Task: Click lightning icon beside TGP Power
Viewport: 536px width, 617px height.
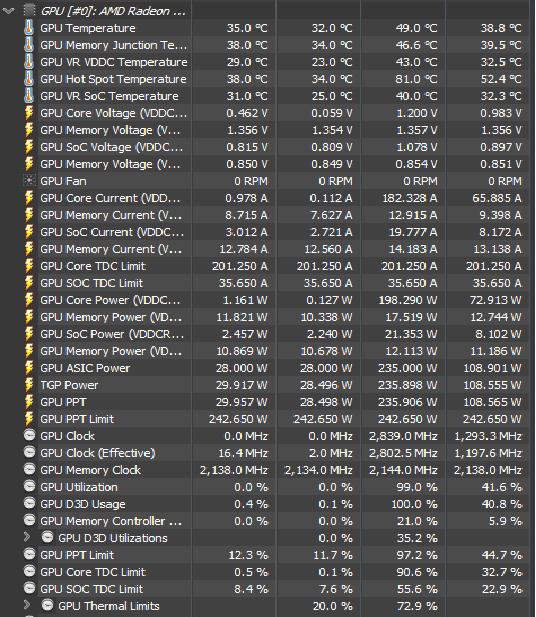Action: [x=29, y=384]
